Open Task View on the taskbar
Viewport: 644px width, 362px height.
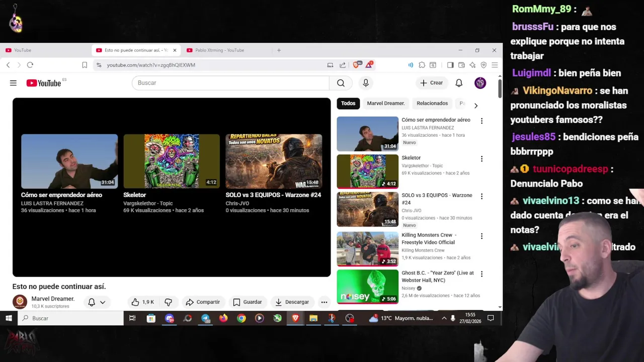click(132, 318)
